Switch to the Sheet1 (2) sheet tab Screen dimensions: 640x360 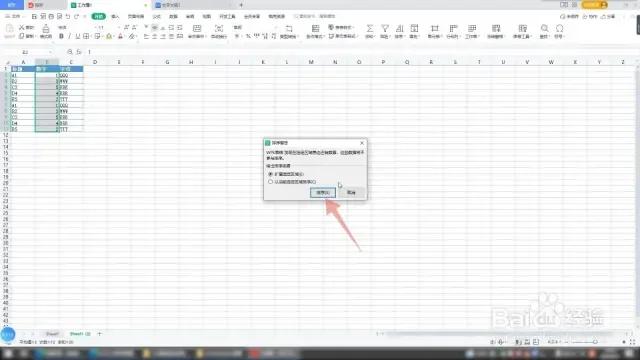coord(80,333)
